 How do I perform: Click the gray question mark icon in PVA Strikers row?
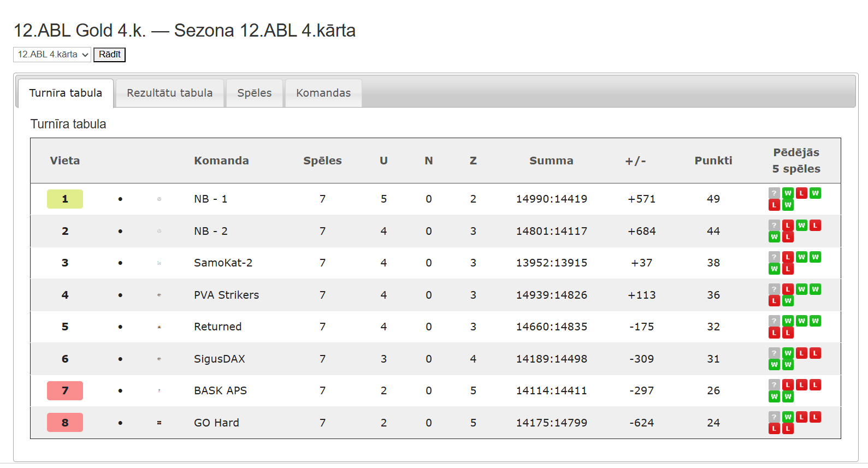click(x=774, y=289)
